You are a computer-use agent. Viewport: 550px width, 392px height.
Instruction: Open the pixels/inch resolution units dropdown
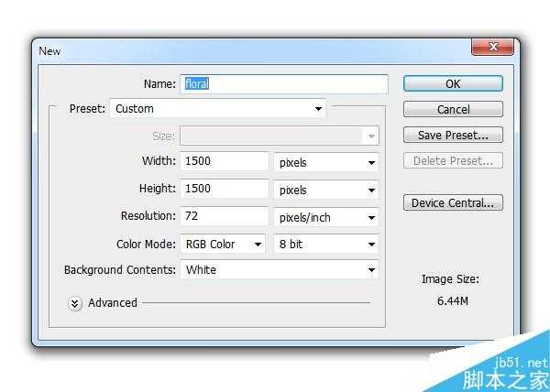[326, 218]
